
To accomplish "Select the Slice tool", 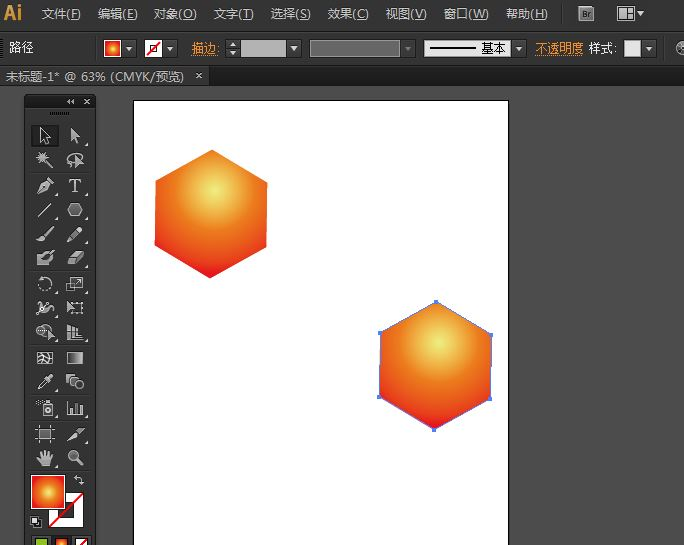I will click(x=75, y=434).
